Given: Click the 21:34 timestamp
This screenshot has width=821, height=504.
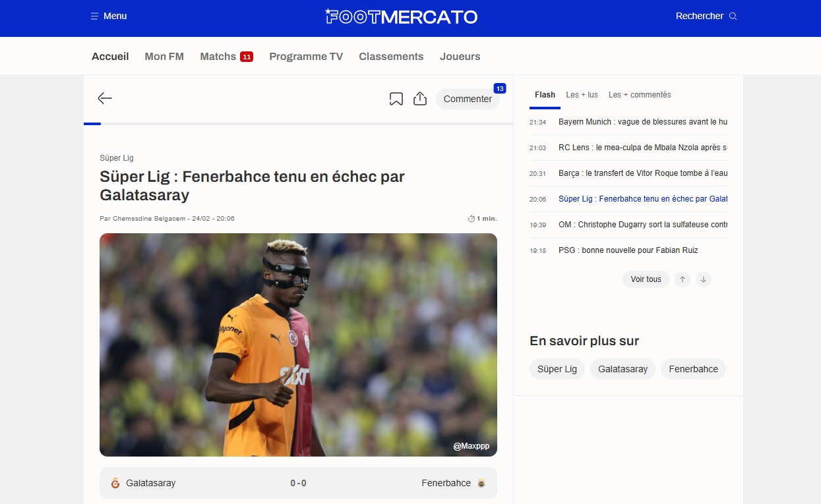Looking at the screenshot, I should coord(538,123).
